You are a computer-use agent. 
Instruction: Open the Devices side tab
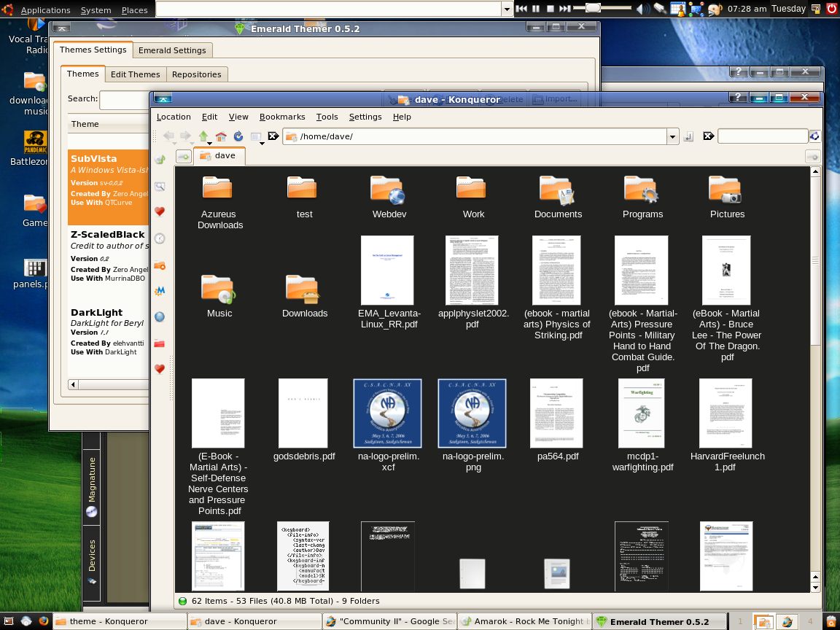point(92,561)
